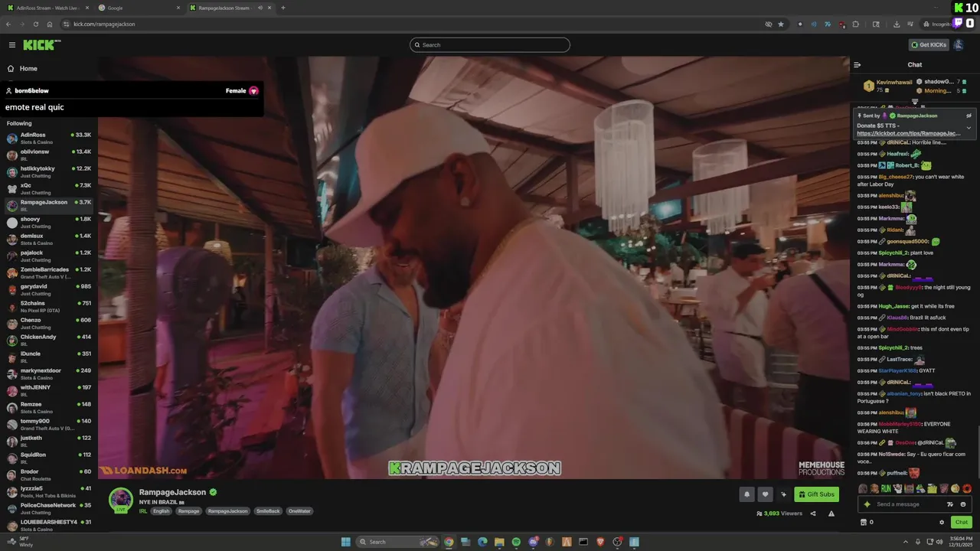Open a new browser tab
This screenshot has width=980, height=551.
pos(283,8)
